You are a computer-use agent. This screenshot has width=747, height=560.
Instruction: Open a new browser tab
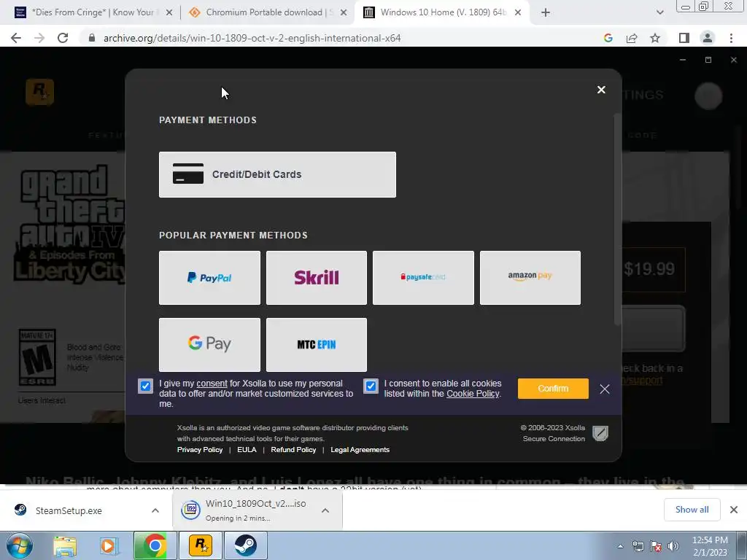click(546, 13)
